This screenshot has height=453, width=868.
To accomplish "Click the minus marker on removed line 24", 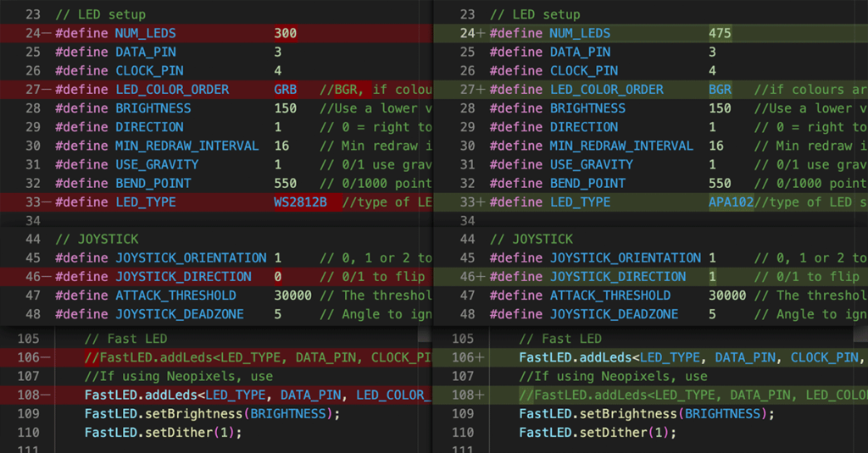I will click(47, 34).
